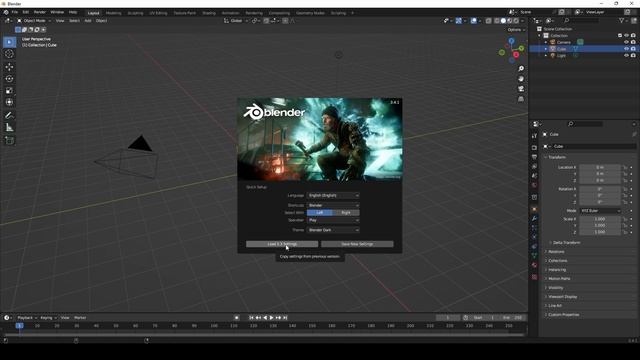Open the Shortcuts dropdown in Quick Setup
640x360 pixels.
tap(333, 205)
